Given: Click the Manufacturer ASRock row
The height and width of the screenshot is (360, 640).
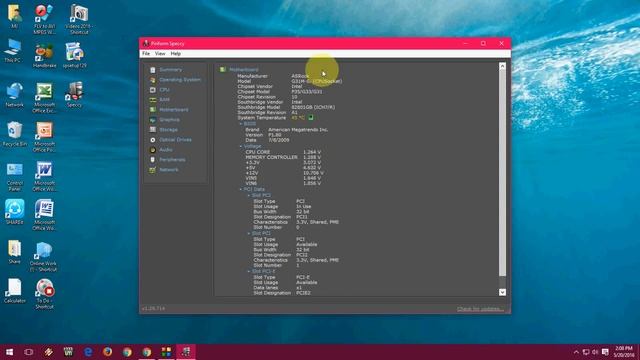Looking at the screenshot, I should click(x=273, y=76).
